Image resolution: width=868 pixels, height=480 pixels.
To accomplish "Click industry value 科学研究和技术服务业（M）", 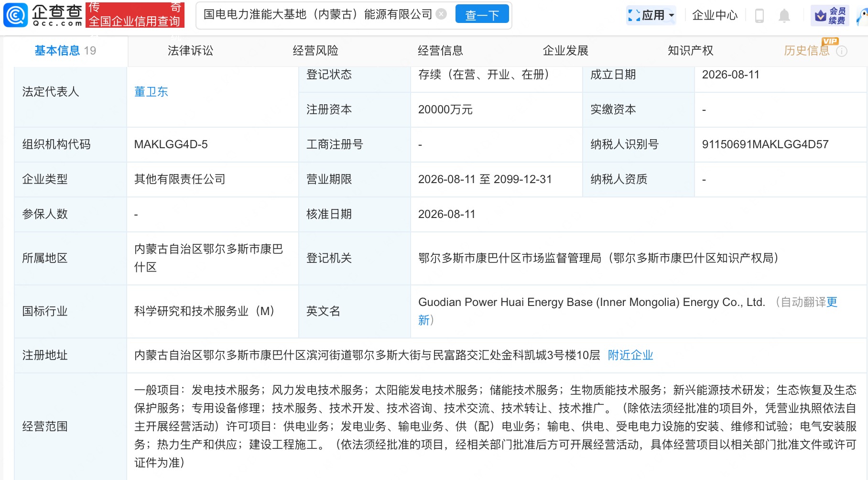I will coord(205,311).
